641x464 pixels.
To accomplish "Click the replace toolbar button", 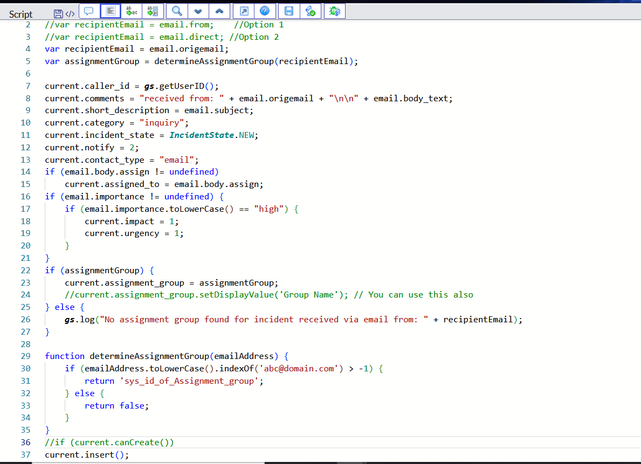I will pyautogui.click(x=132, y=11).
